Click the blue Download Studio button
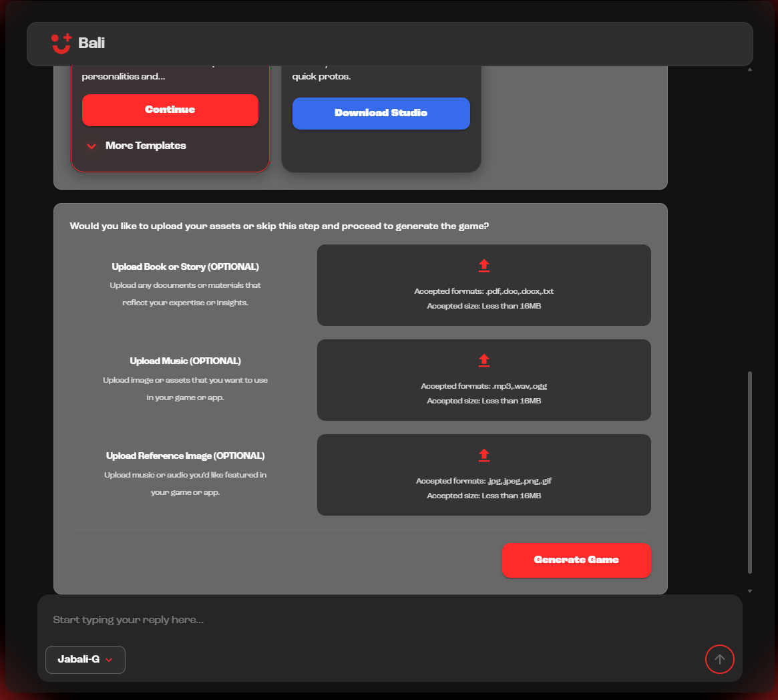The width and height of the screenshot is (778, 700). coord(381,113)
